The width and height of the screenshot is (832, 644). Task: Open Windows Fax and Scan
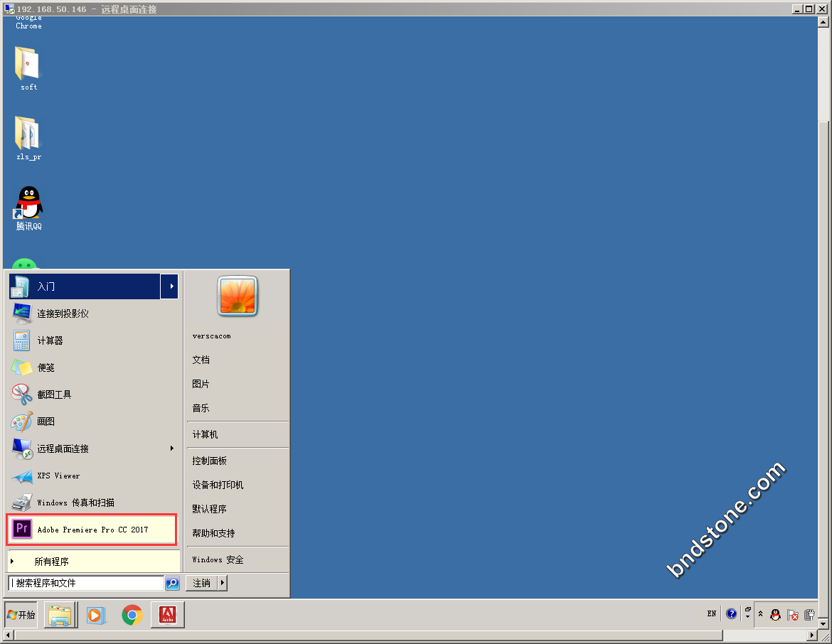[75, 503]
